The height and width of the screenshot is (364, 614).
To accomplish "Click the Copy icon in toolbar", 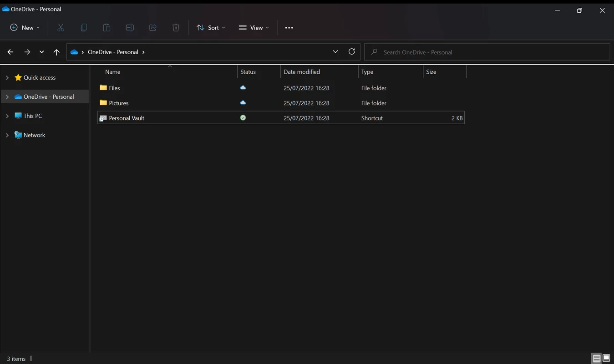I will 84,28.
